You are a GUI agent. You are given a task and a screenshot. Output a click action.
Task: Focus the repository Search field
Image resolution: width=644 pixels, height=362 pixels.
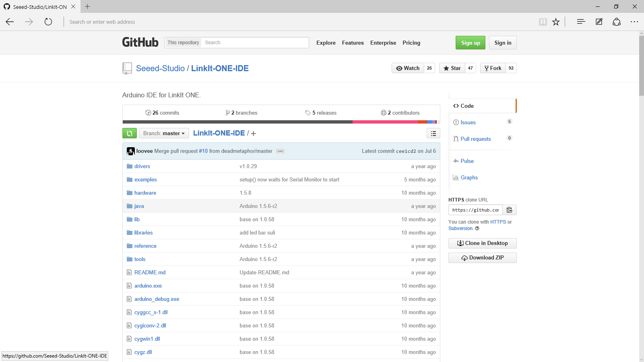255,43
